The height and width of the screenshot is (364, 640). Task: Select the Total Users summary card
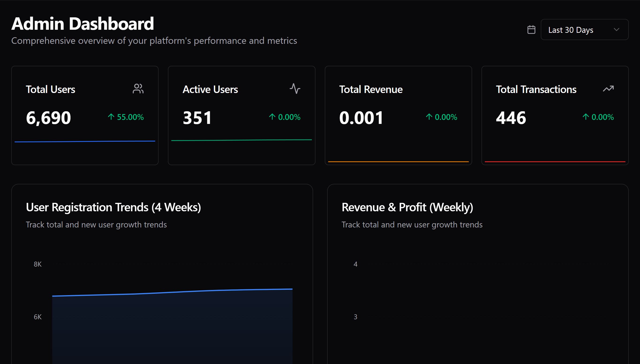click(x=85, y=115)
